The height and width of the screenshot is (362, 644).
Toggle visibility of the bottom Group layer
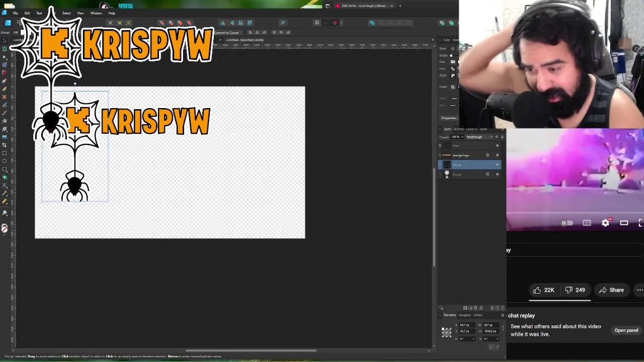tap(497, 174)
